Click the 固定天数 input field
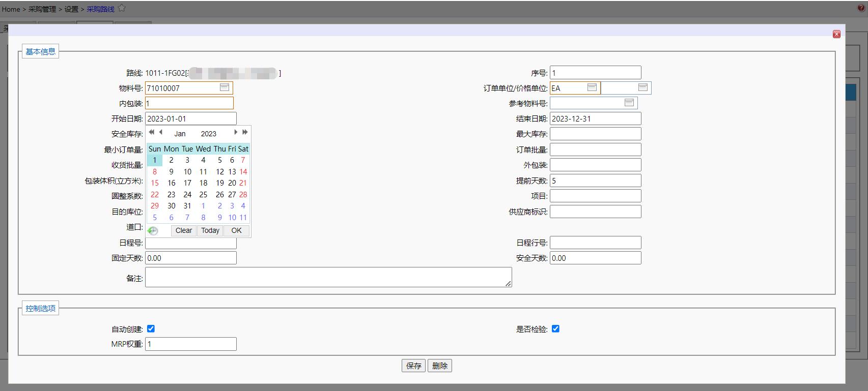868x391 pixels. click(x=191, y=258)
